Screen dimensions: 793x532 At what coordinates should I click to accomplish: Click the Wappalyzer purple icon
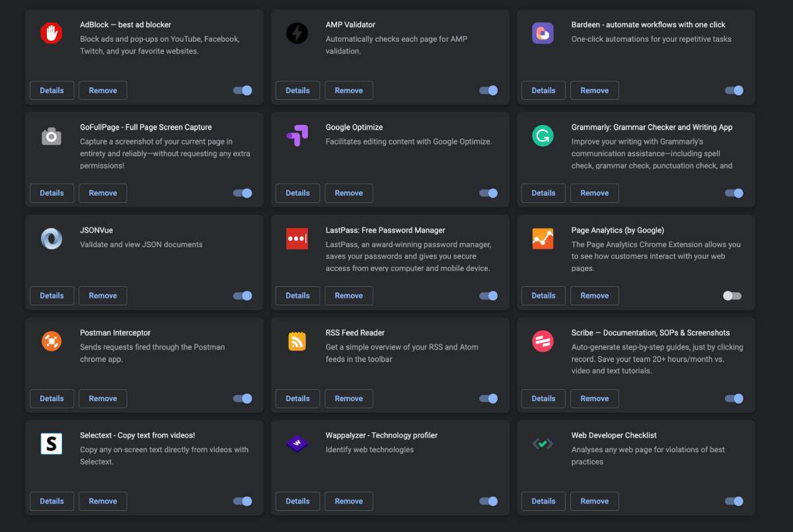tap(297, 444)
